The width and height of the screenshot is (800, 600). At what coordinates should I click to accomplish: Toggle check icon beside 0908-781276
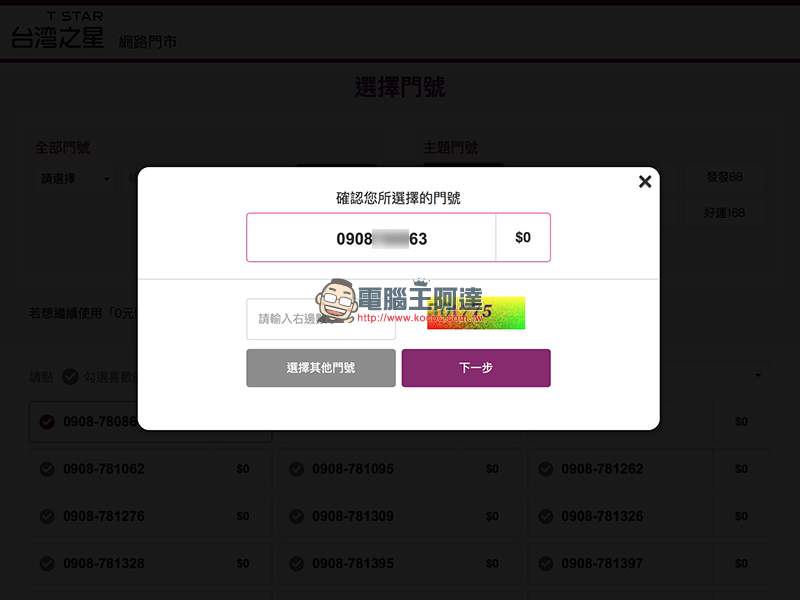(47, 517)
